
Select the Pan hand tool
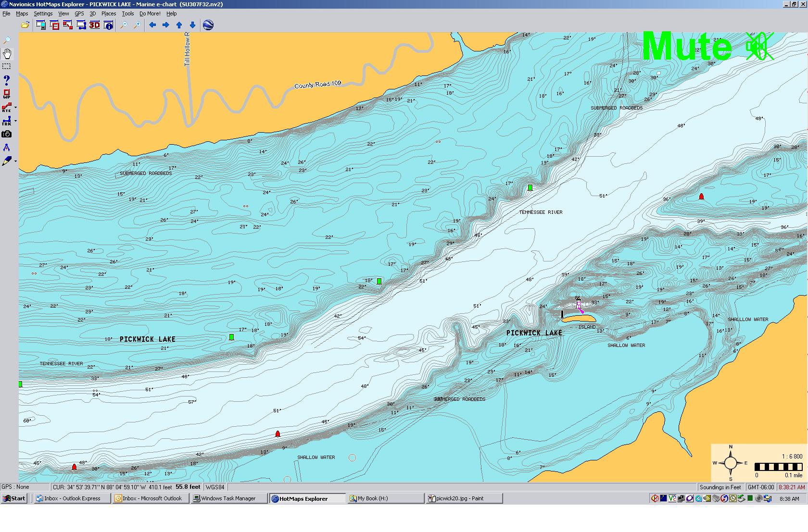(x=7, y=53)
